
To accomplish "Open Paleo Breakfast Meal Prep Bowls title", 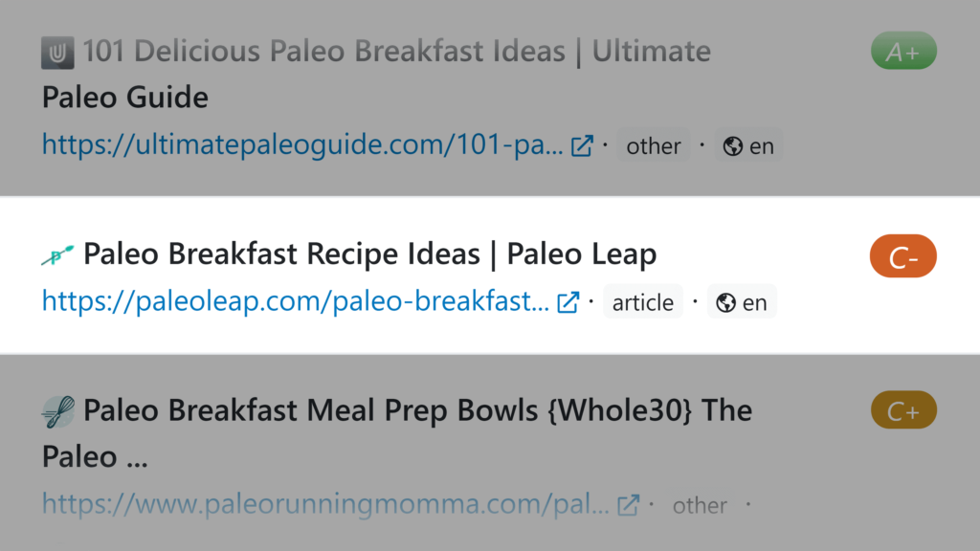I will click(x=417, y=411).
